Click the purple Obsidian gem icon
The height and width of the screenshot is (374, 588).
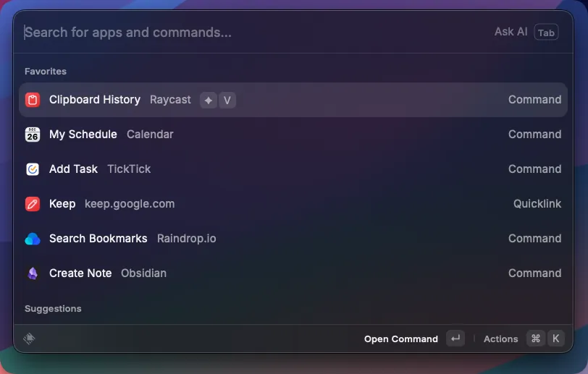pos(33,273)
